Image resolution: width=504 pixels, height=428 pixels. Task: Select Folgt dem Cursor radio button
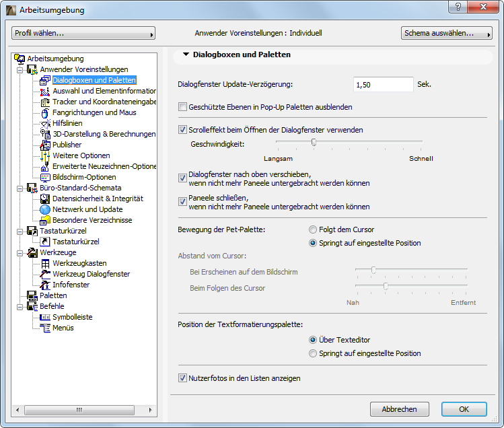(x=312, y=229)
